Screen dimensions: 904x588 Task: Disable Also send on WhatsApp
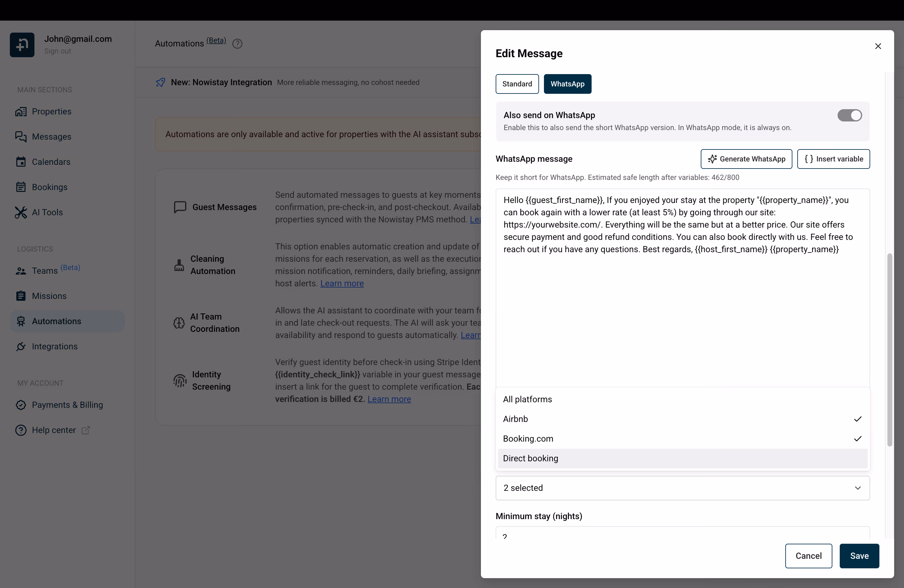(x=850, y=115)
